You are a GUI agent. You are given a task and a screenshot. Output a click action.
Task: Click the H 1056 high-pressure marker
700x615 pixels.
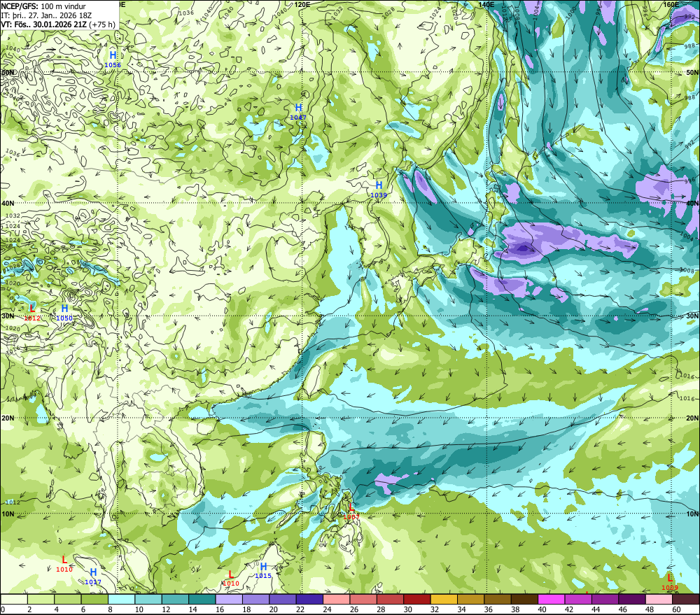pyautogui.click(x=113, y=59)
